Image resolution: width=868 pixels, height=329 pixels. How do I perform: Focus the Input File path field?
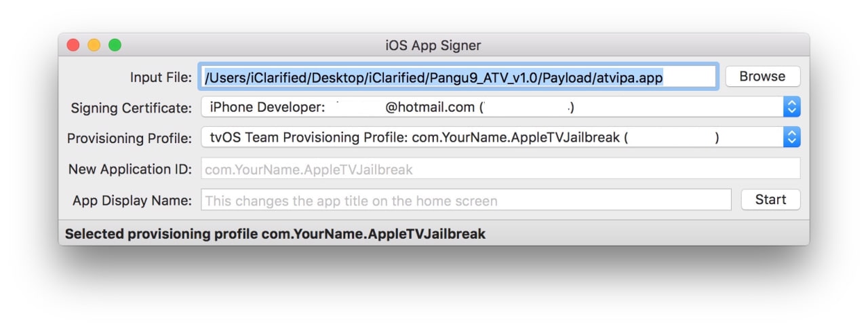pos(458,77)
